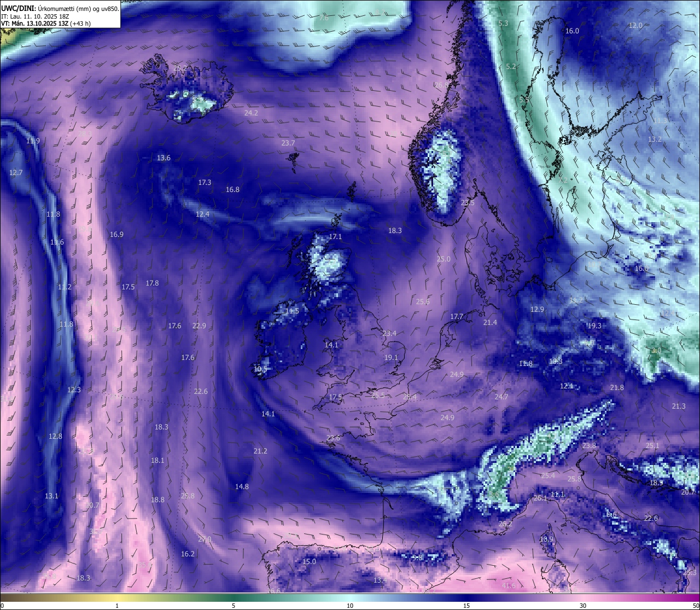Click the map value 12.3
700x610 pixels.
point(74,390)
